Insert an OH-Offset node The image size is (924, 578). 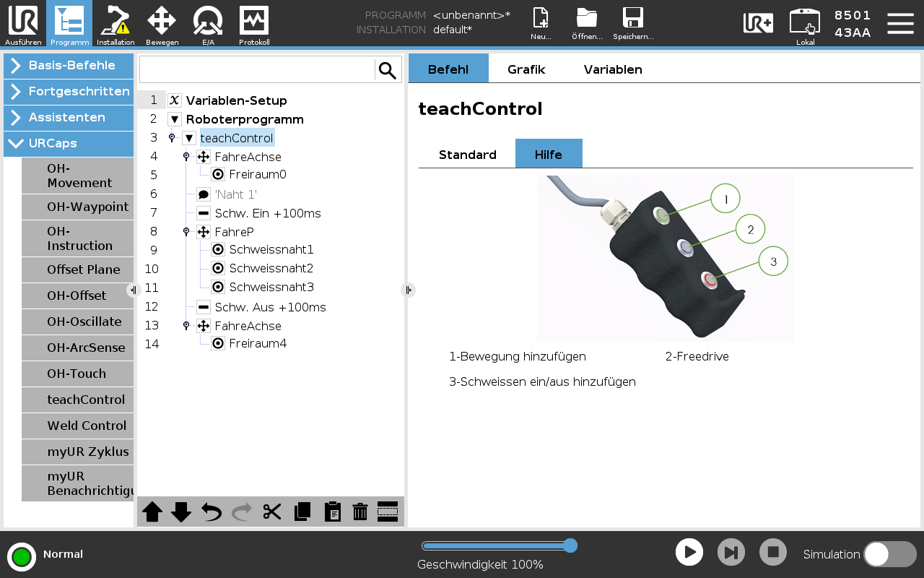pos(77,296)
